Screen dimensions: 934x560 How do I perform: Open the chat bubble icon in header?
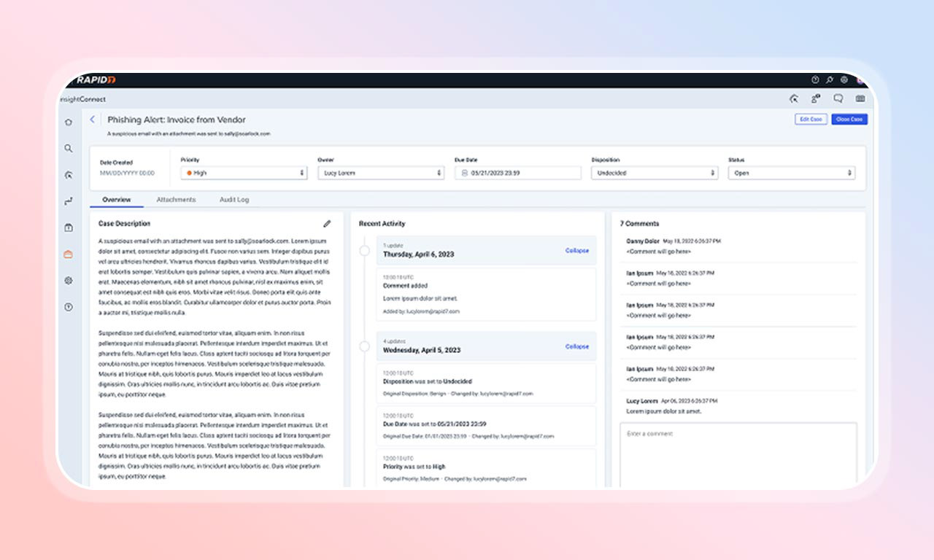(838, 98)
